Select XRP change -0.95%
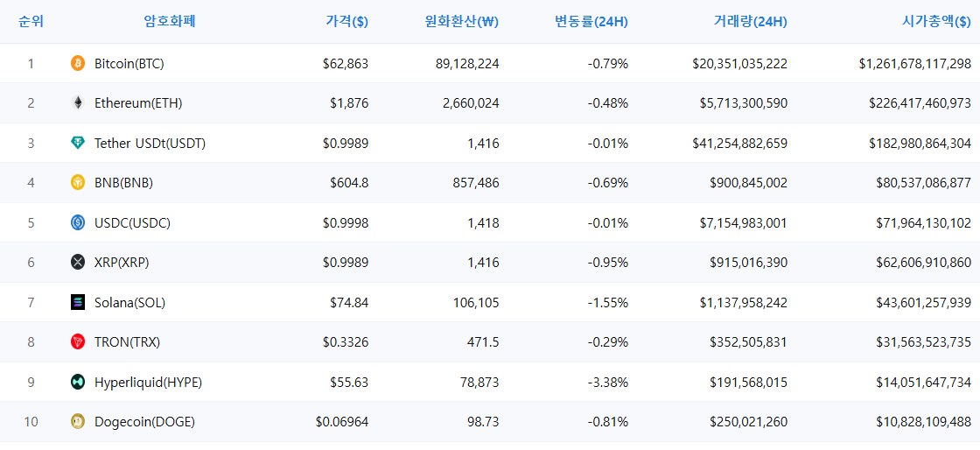The image size is (980, 450). click(608, 263)
